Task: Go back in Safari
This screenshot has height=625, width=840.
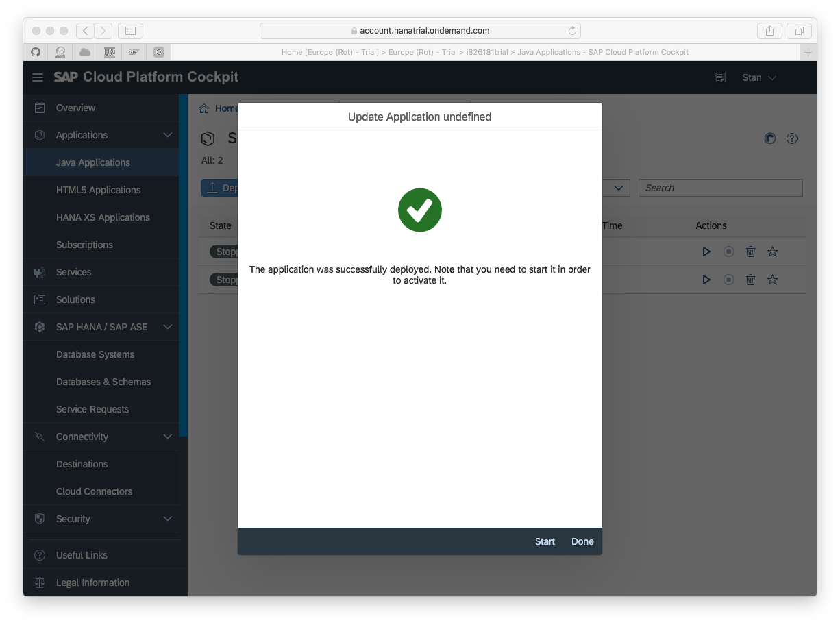Action: click(85, 31)
